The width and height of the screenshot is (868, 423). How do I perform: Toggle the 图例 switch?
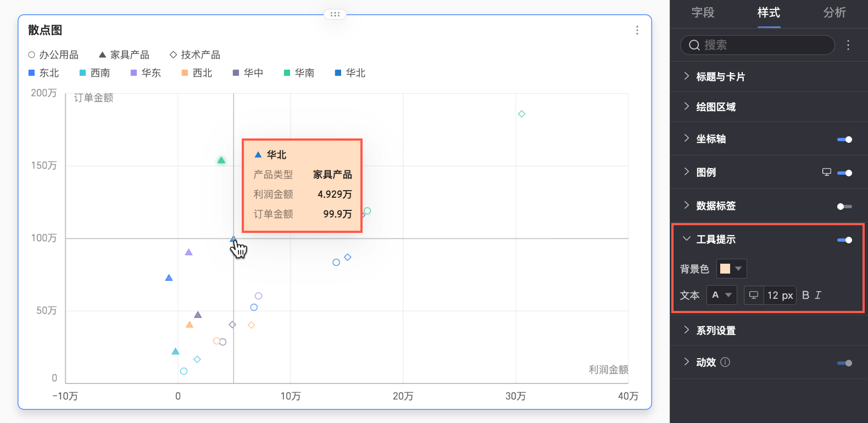point(844,173)
